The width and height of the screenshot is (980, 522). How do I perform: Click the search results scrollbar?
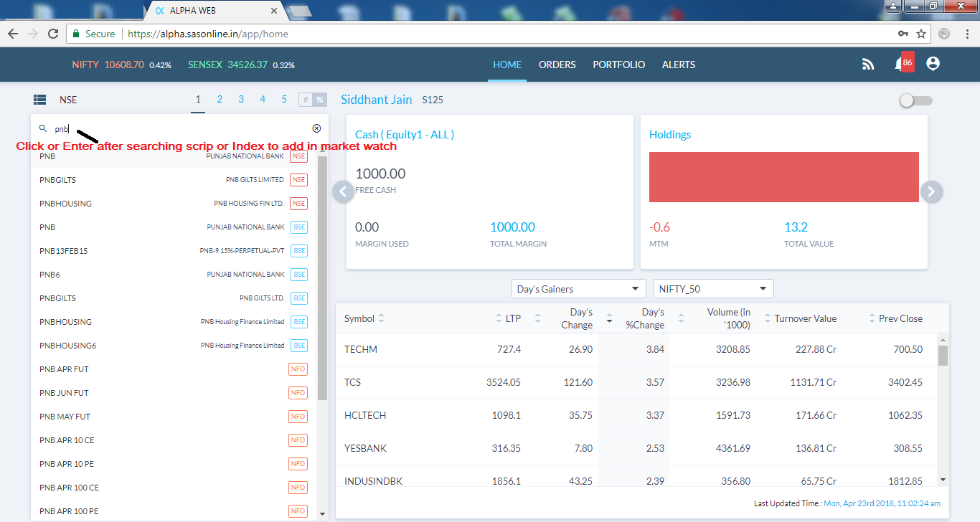click(322, 278)
